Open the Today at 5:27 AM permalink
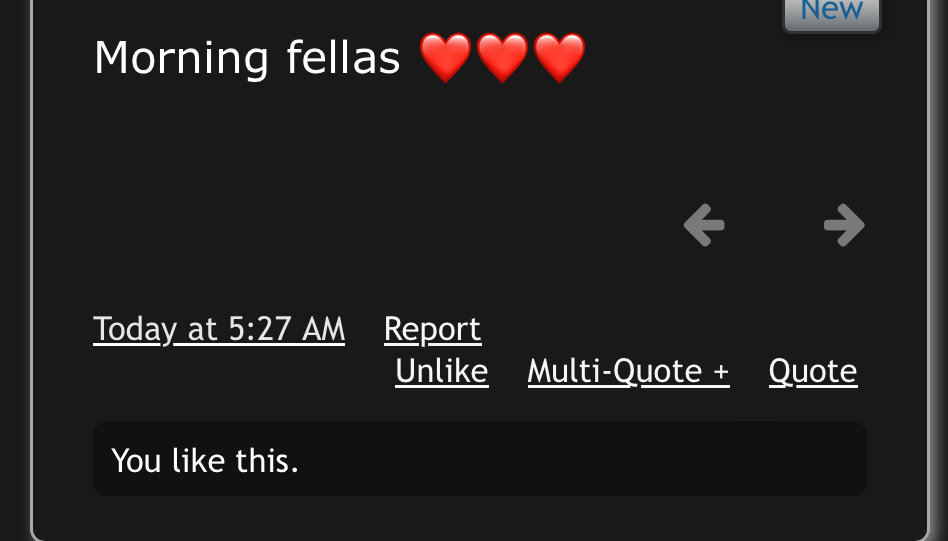Screen dimensions: 948x541 click(x=219, y=329)
